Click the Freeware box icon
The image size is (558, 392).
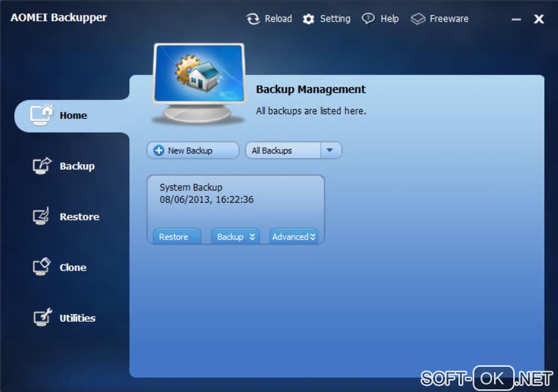point(418,19)
